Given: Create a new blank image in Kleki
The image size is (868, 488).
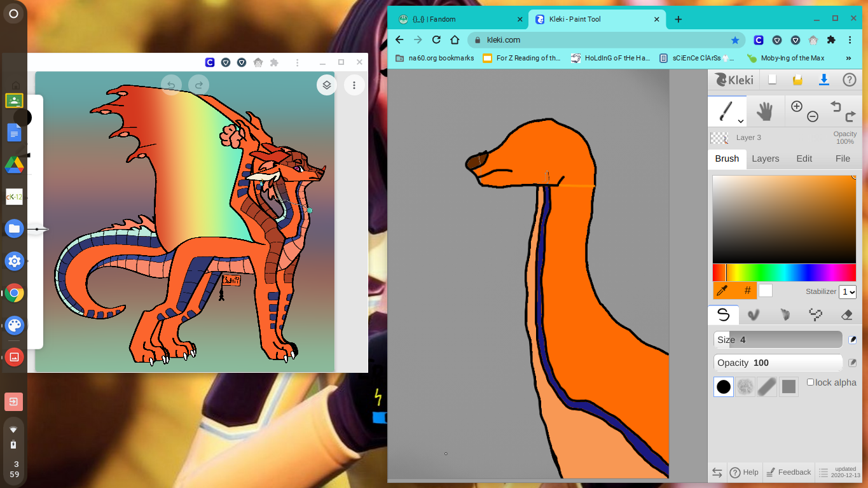Looking at the screenshot, I should click(772, 80).
